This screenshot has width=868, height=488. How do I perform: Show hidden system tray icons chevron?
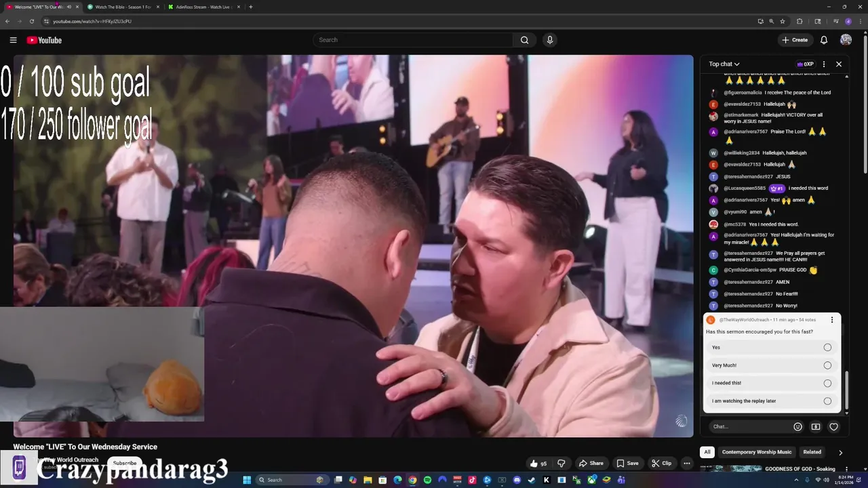797,480
